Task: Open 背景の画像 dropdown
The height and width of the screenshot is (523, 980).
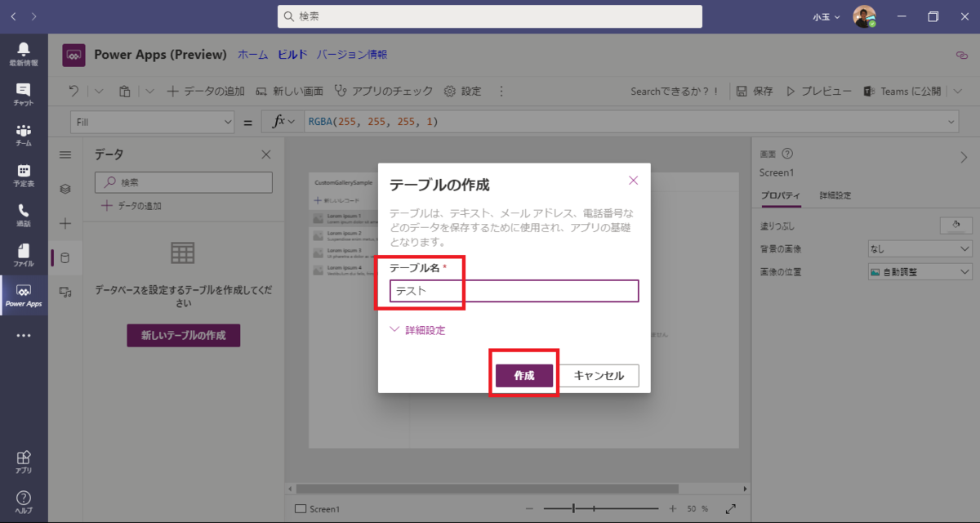Action: 920,249
